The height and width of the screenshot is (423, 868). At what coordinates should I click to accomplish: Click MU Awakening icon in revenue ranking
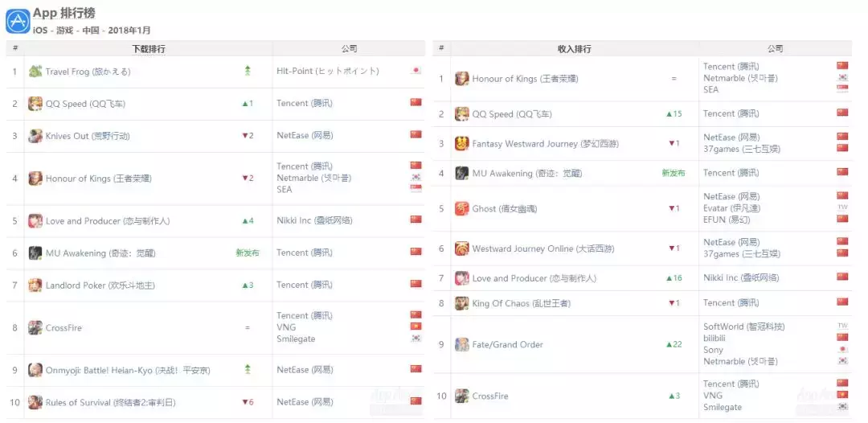461,173
